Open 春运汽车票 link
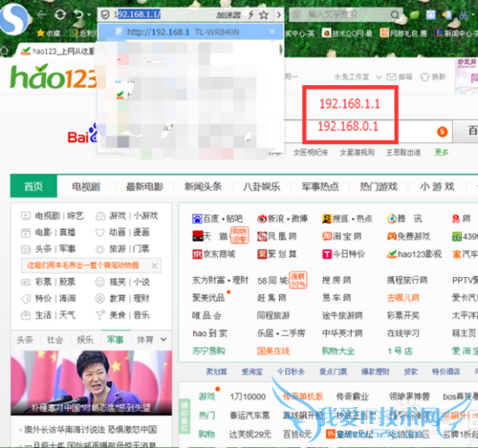The image size is (478, 448). (250, 416)
